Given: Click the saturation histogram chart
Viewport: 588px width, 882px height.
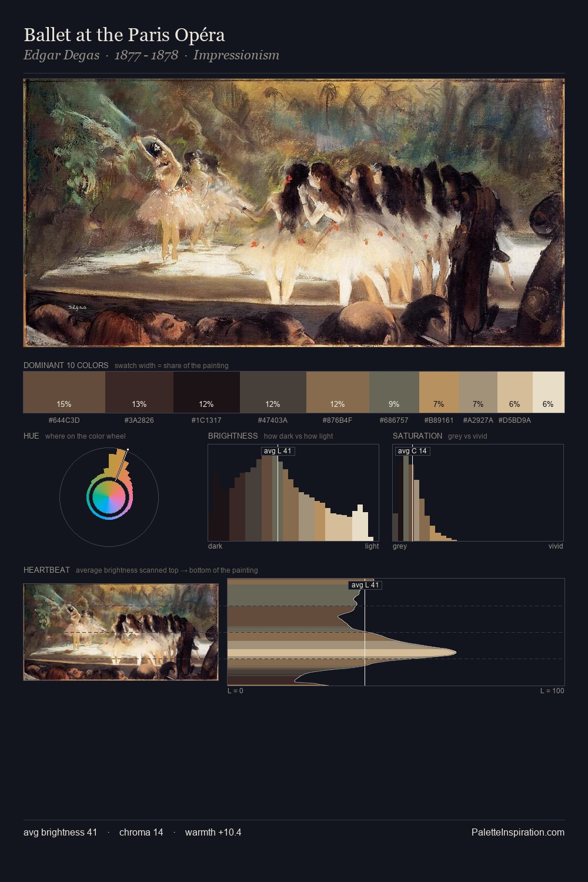Looking at the screenshot, I should (x=478, y=493).
